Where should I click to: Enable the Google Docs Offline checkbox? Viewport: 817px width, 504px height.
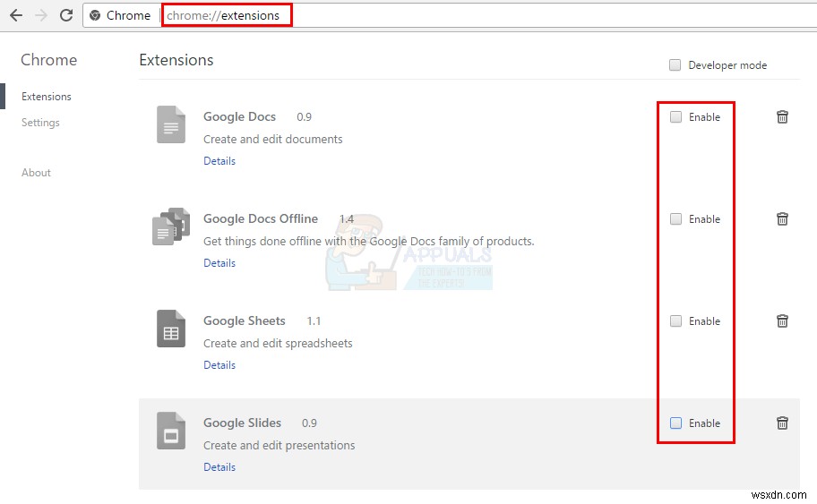coord(675,218)
